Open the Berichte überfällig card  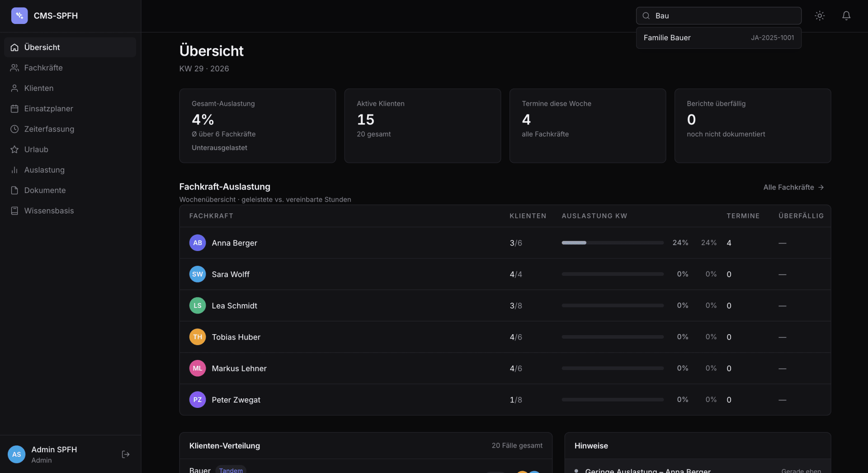tap(753, 126)
